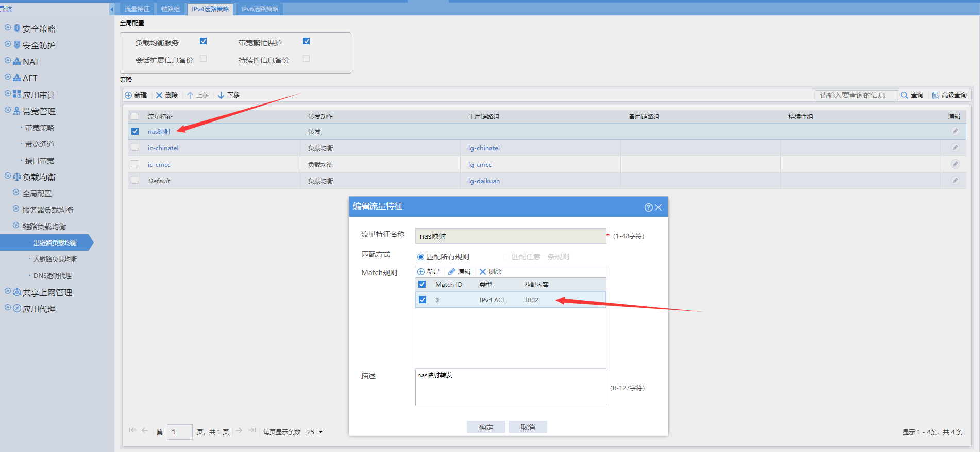Click the delete X icon in Match rules

[483, 272]
